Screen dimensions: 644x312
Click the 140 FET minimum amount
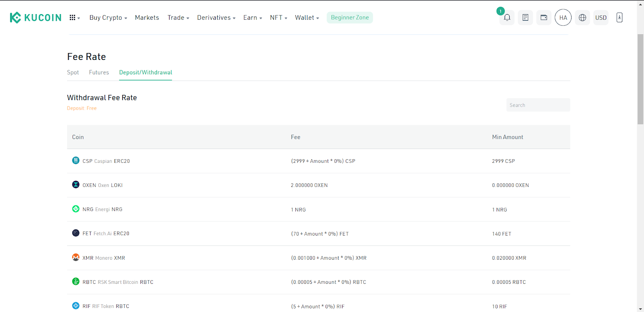coord(502,234)
